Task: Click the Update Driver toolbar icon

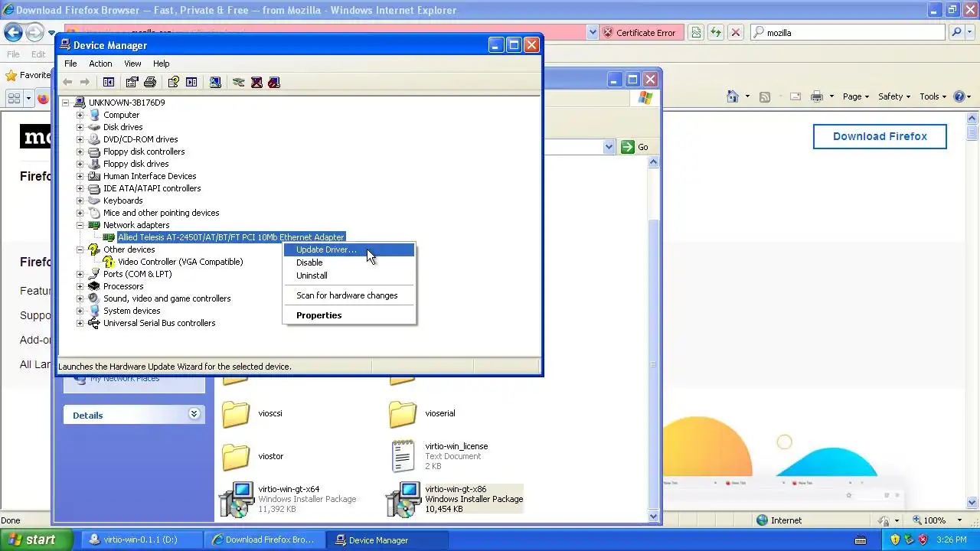Action: [x=239, y=82]
